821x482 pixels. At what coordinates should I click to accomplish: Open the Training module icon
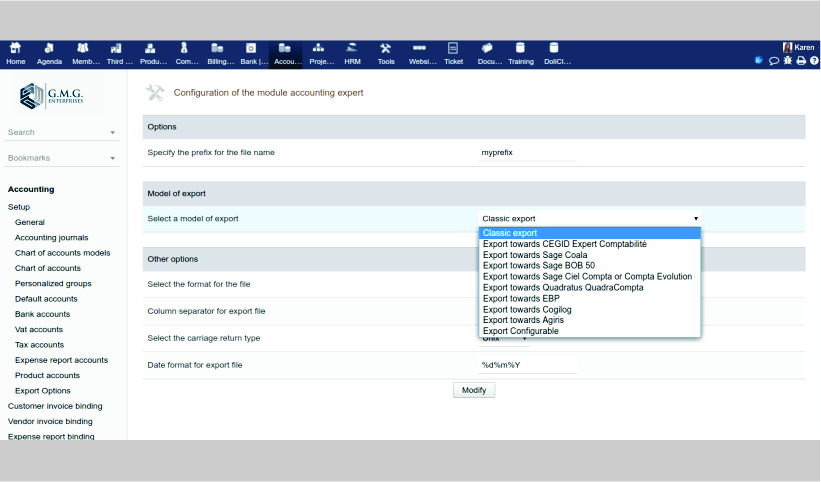[x=520, y=53]
